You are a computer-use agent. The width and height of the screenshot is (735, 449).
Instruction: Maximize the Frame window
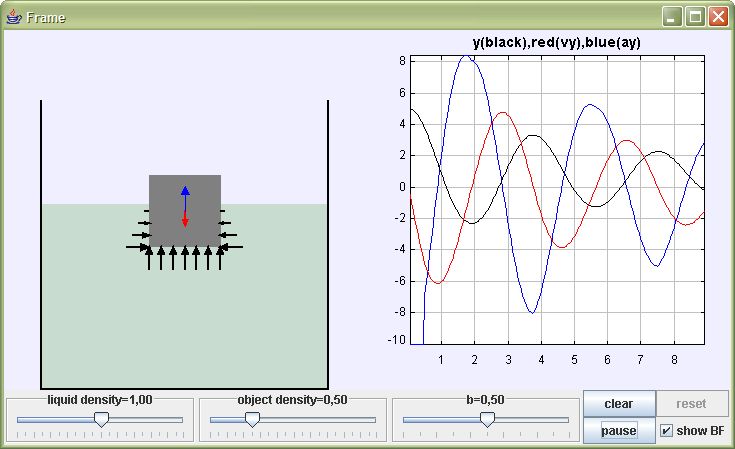point(695,17)
